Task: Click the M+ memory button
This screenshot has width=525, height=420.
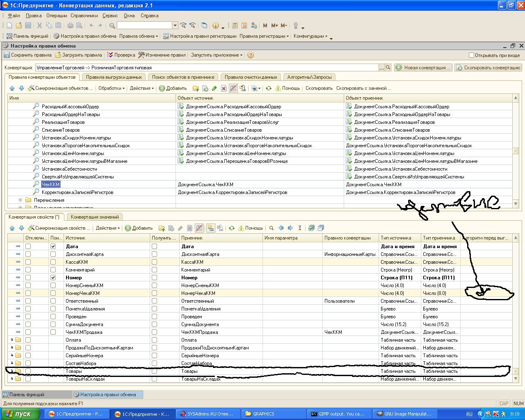Action: [x=274, y=25]
